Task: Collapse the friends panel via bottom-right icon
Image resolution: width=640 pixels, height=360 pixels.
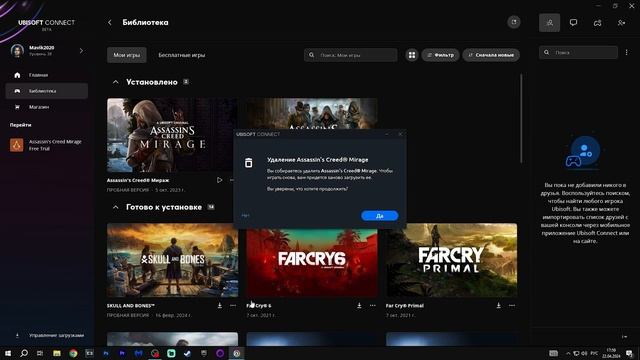Action: [x=624, y=337]
